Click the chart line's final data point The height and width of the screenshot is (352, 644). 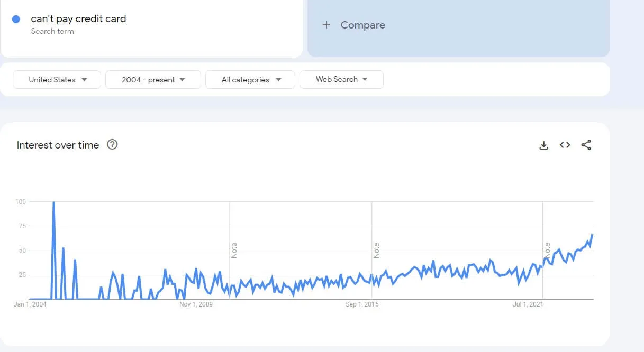coord(592,235)
